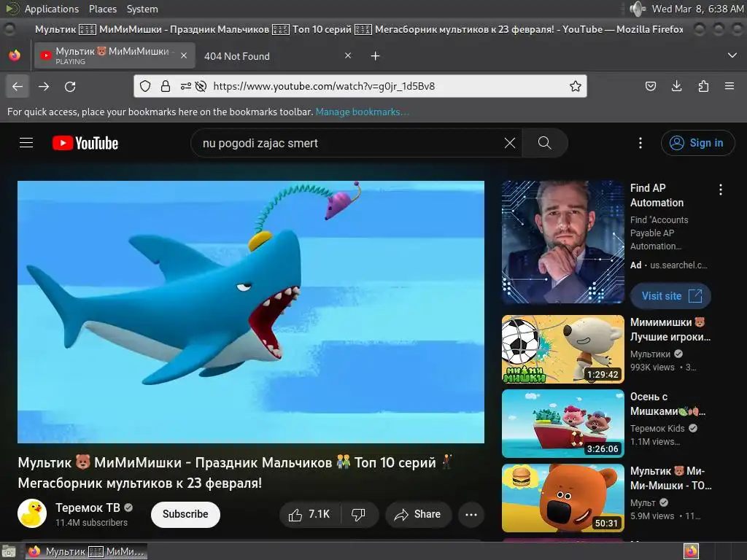Pause the video by clicking the player
Screen dimensions: 747x560
click(251, 312)
